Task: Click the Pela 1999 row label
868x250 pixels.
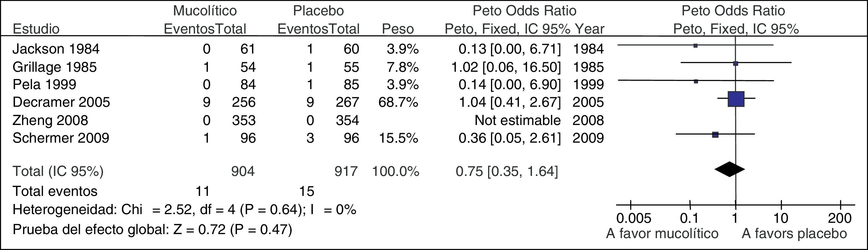Action: [44, 84]
